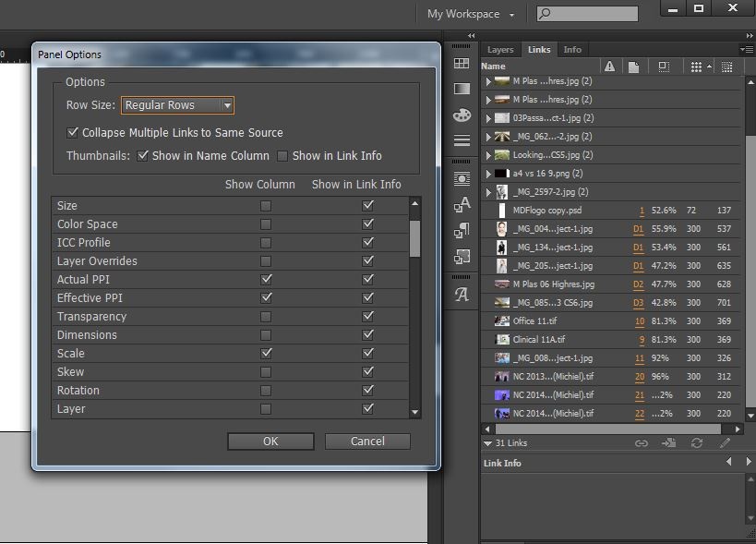Select next link in Link Info
This screenshot has width=756, height=544.
749,462
